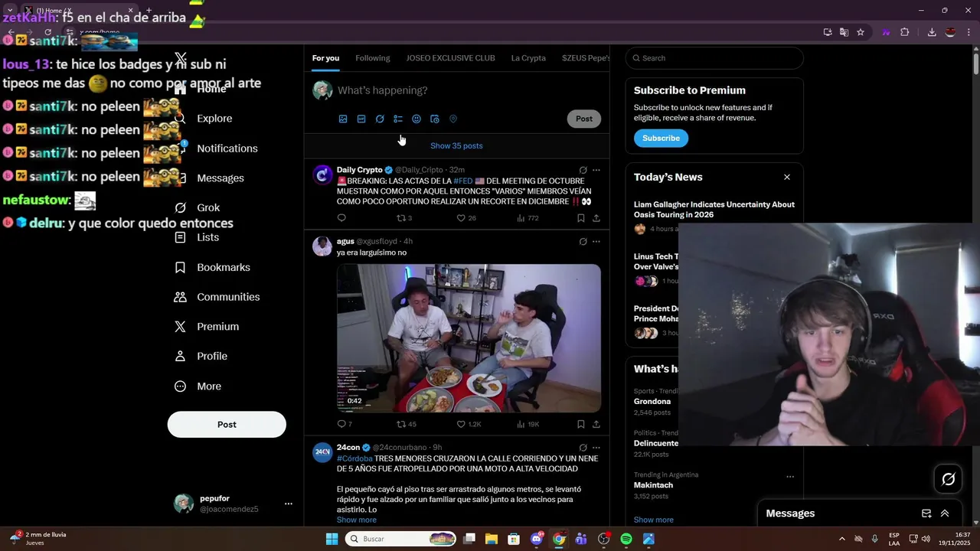Open the Grondona trending topic

(652, 402)
